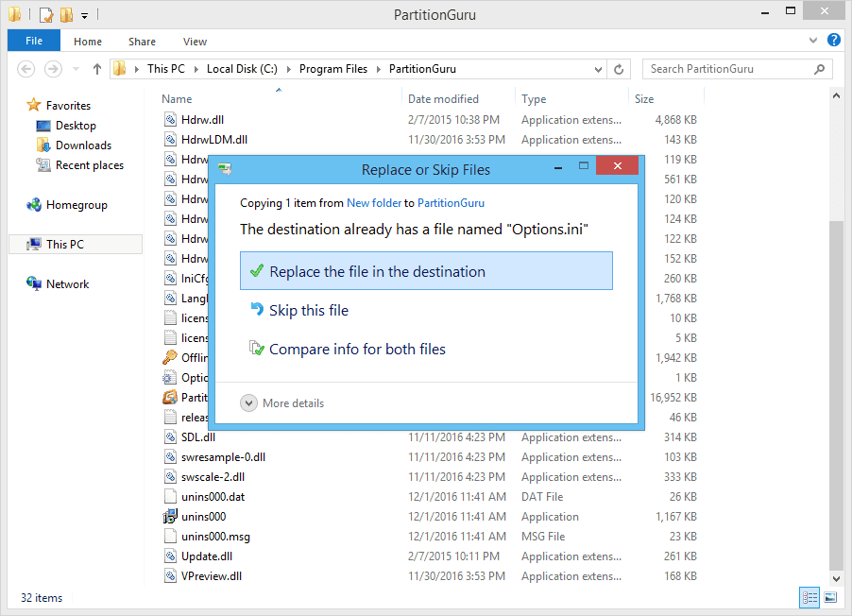The height and width of the screenshot is (616, 852).
Task: Go up one folder level
Action: [x=96, y=69]
